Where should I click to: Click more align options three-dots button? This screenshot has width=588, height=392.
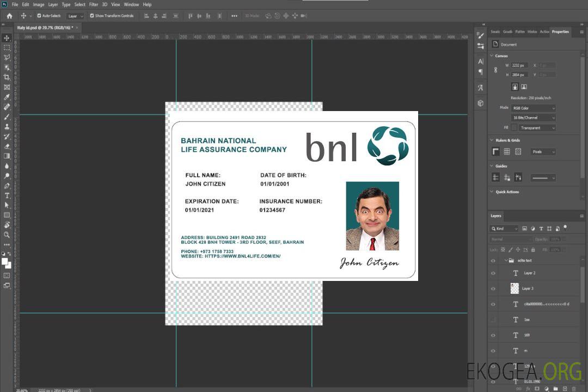click(234, 16)
